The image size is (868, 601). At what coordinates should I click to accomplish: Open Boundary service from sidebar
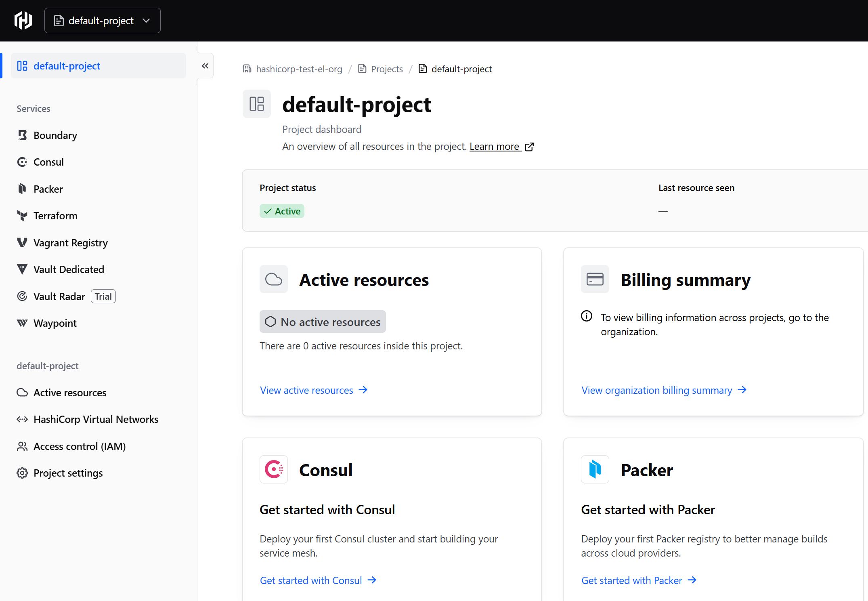click(55, 135)
